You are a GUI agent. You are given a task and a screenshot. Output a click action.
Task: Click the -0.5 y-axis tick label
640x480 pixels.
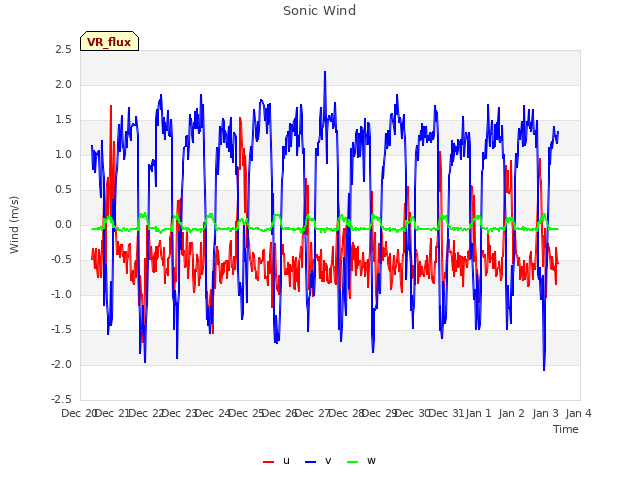61,260
